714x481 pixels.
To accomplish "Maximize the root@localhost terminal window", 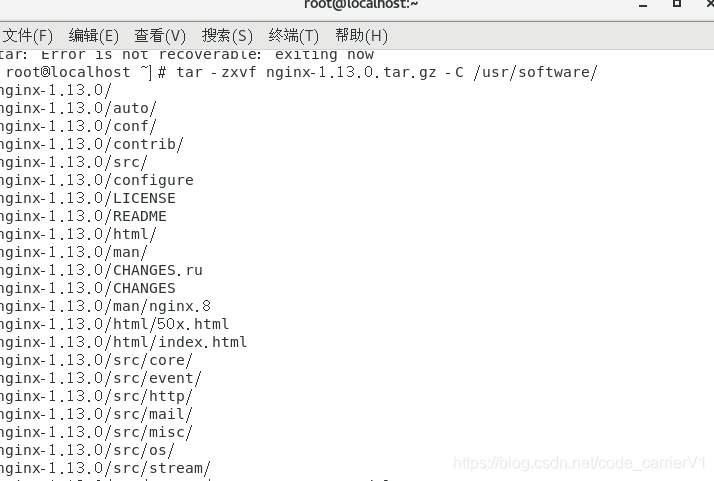I will (x=677, y=4).
